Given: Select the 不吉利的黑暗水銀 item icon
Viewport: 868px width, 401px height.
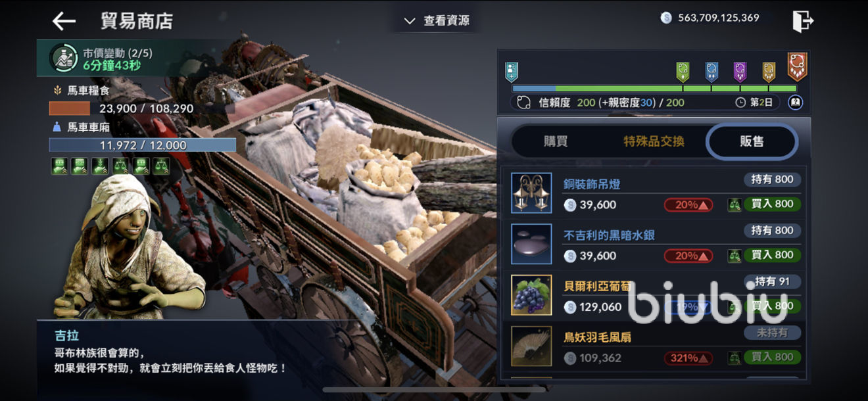Looking at the screenshot, I should click(x=531, y=244).
